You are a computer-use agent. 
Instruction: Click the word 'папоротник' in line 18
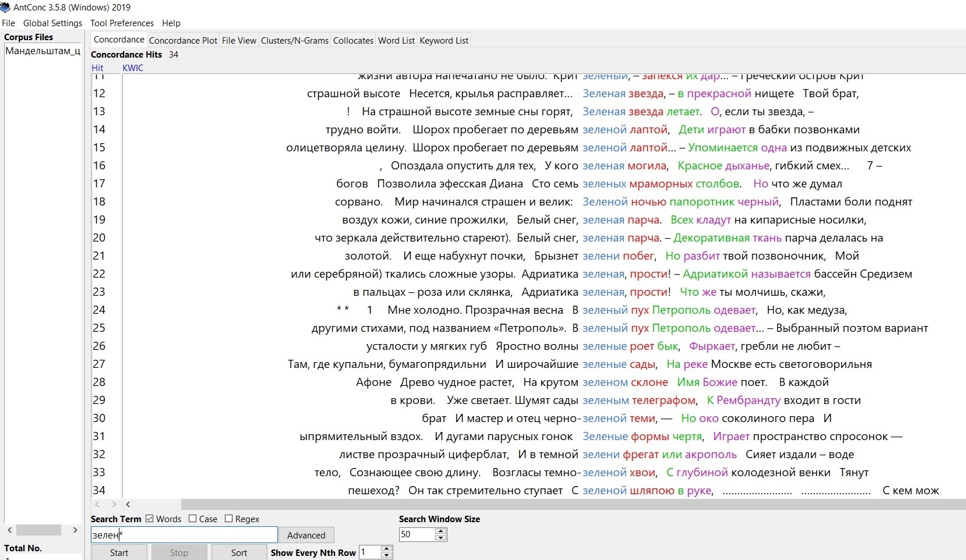[701, 201]
